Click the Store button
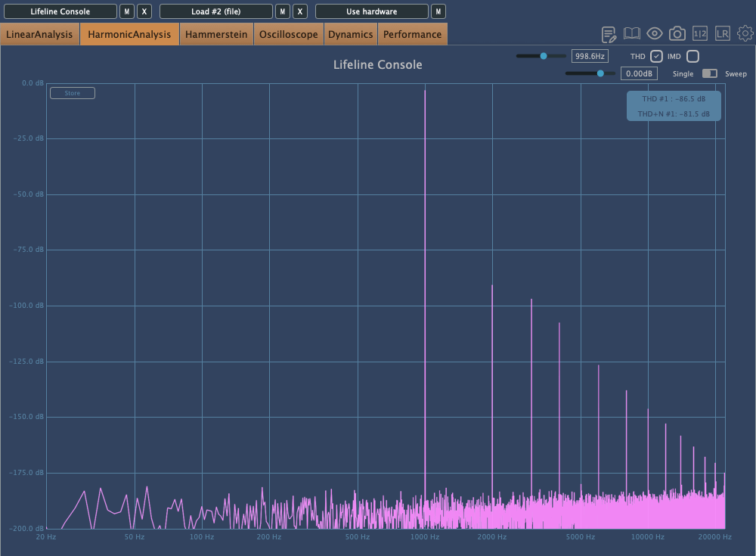 [x=73, y=93]
